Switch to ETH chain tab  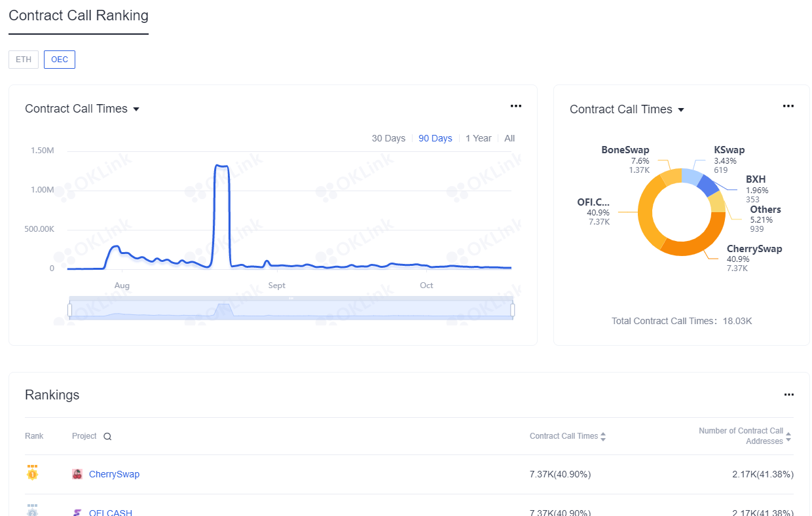(x=24, y=60)
